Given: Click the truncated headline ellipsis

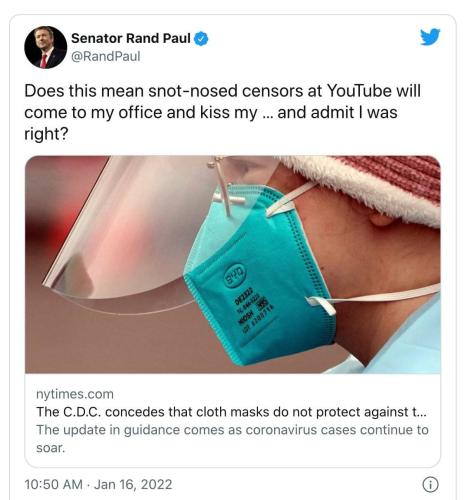Looking at the screenshot, I should 420,412.
